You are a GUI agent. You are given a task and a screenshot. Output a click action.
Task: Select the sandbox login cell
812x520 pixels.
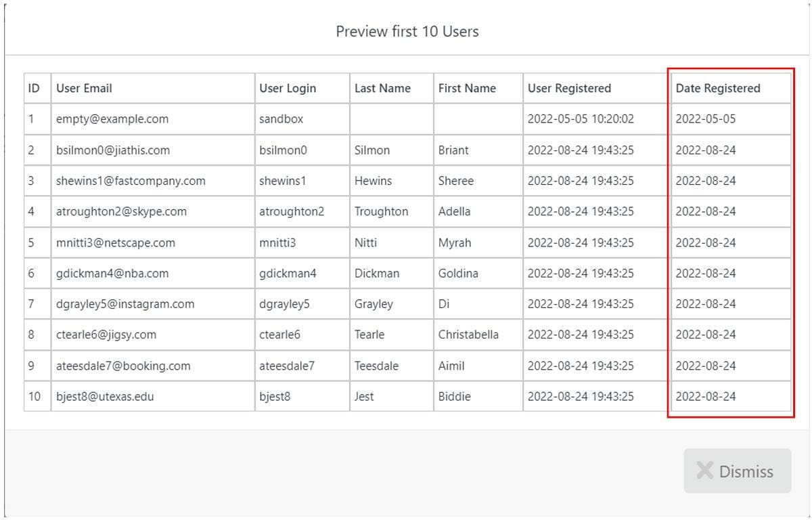(302, 119)
